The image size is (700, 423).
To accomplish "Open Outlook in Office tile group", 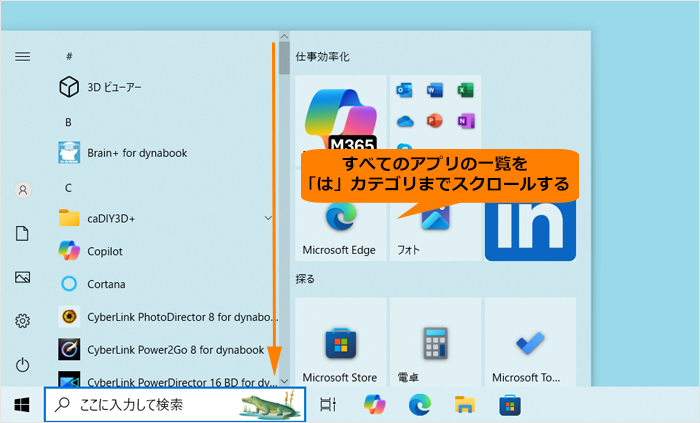I will [404, 90].
